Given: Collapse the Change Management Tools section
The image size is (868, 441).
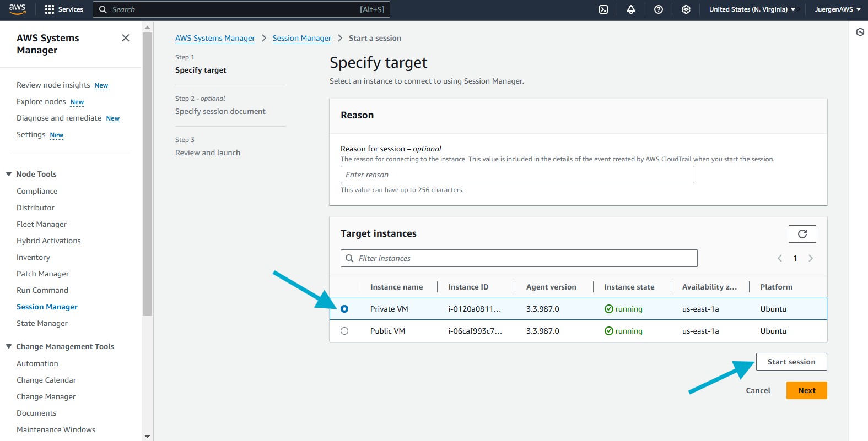Looking at the screenshot, I should (9, 346).
